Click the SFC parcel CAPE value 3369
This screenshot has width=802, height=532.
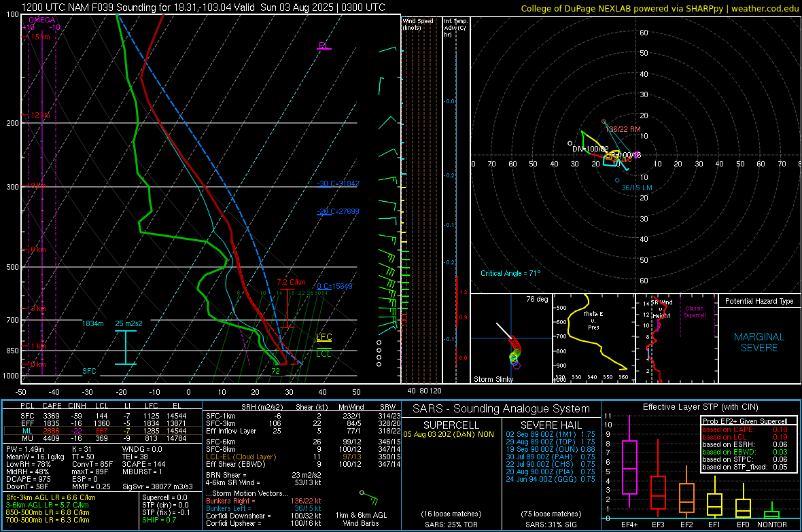(51, 416)
